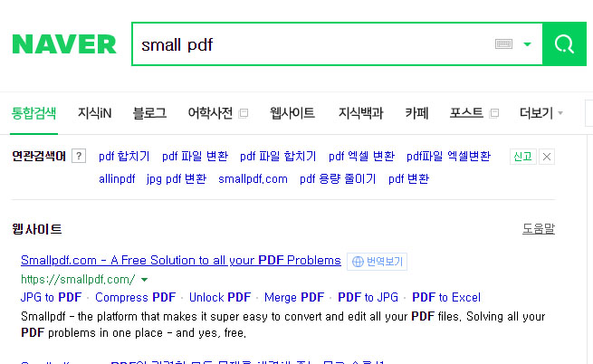Search related term allinpdf
Viewport: 593px width, 364px height.
[x=117, y=179]
